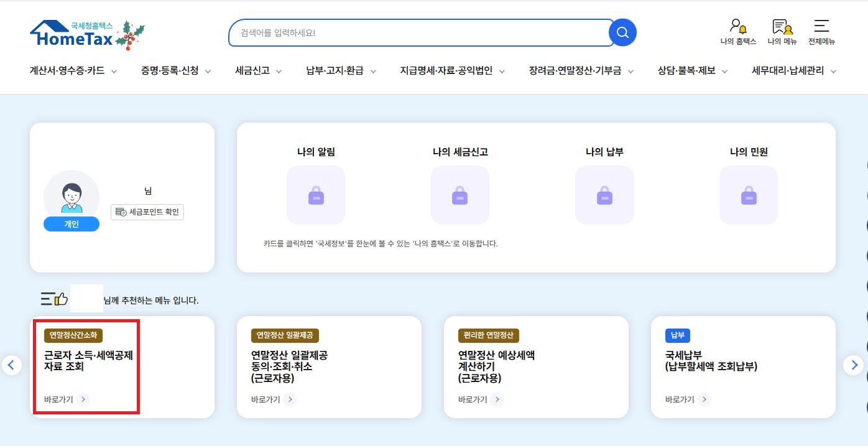Open 나의 홈택스 icon
Image resolution: width=868 pixels, height=448 pixels.
click(x=738, y=32)
